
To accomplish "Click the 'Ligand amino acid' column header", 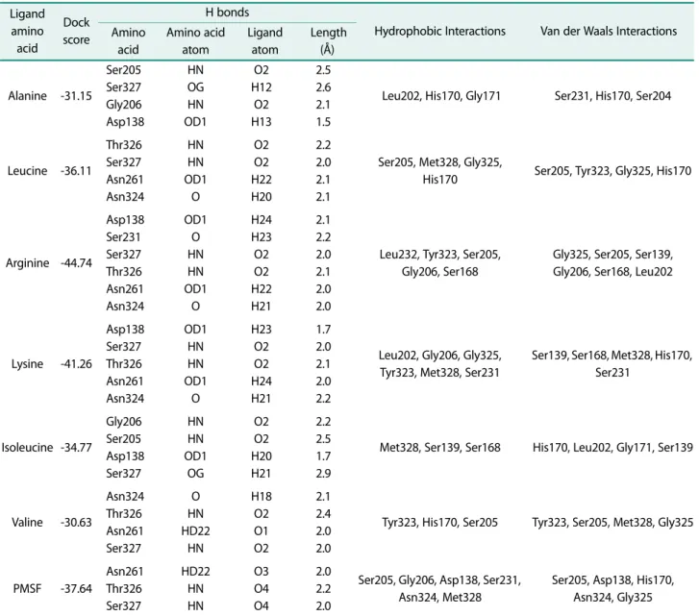I will click(x=27, y=31).
